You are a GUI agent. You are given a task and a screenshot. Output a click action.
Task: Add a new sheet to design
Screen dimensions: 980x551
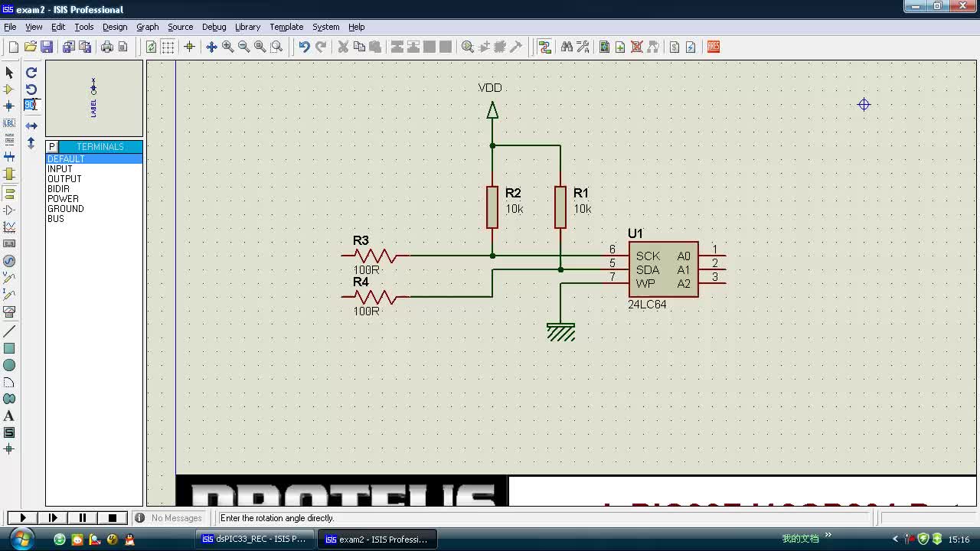coord(620,47)
